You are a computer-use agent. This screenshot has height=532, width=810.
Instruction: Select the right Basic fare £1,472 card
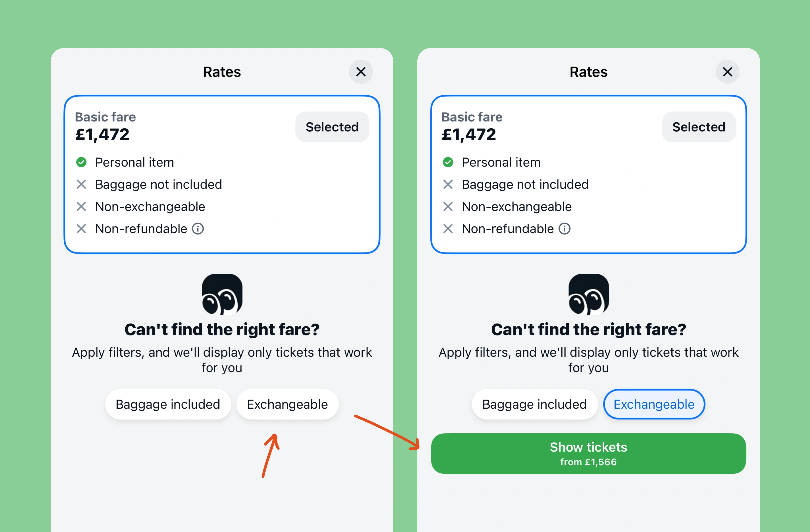coord(588,175)
